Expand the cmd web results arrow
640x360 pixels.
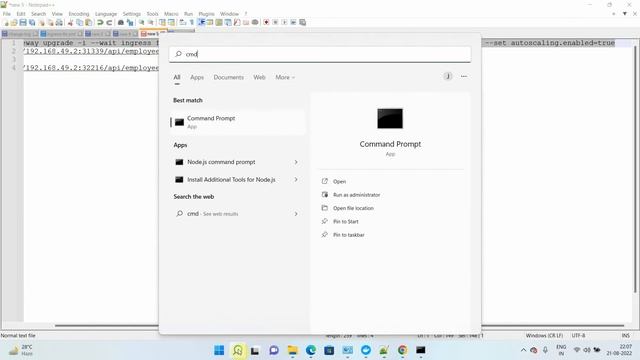click(296, 213)
